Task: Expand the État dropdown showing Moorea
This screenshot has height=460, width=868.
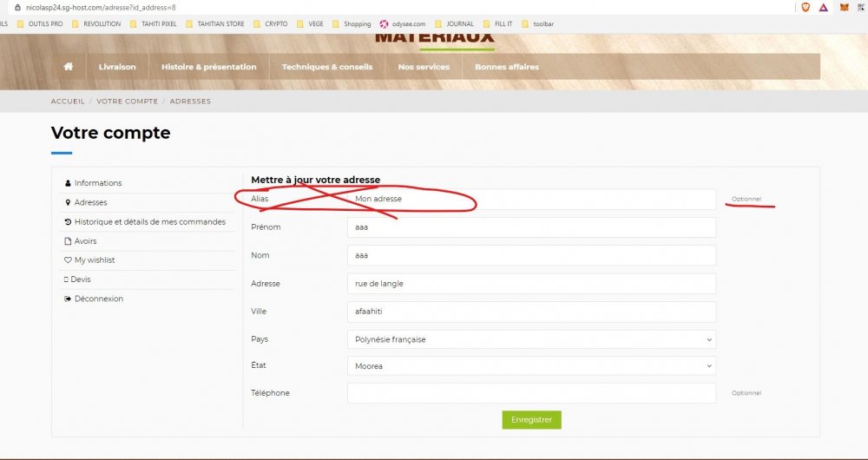Action: (531, 366)
